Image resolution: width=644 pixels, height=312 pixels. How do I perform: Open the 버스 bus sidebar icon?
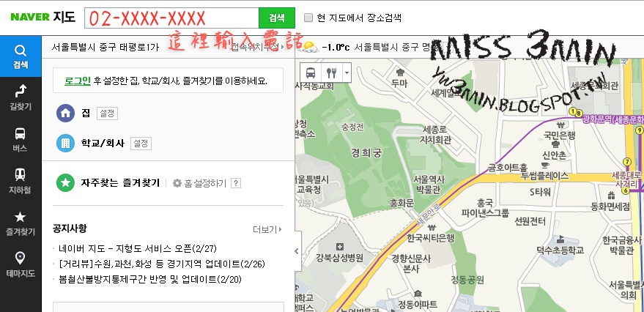(x=20, y=140)
